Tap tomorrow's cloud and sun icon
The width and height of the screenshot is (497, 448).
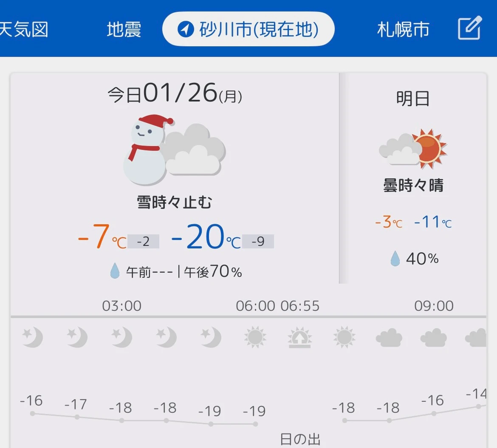pos(413,149)
